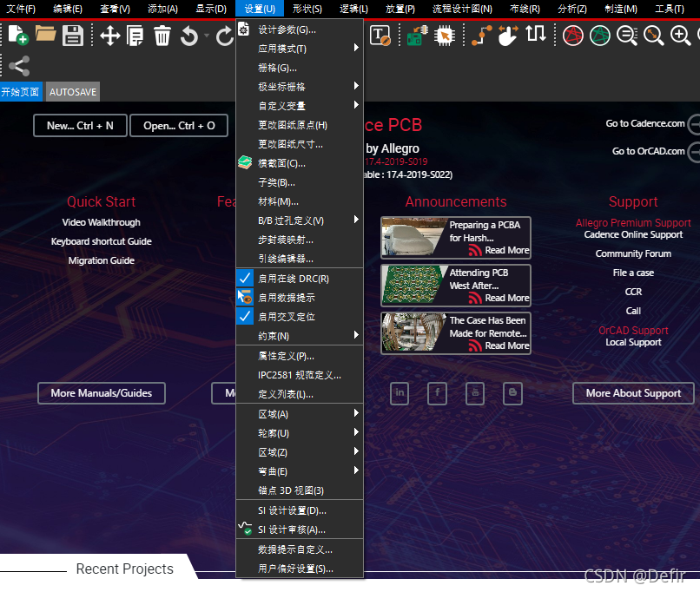Click the Open folder toolbar icon
The width and height of the screenshot is (700, 592).
tap(45, 34)
